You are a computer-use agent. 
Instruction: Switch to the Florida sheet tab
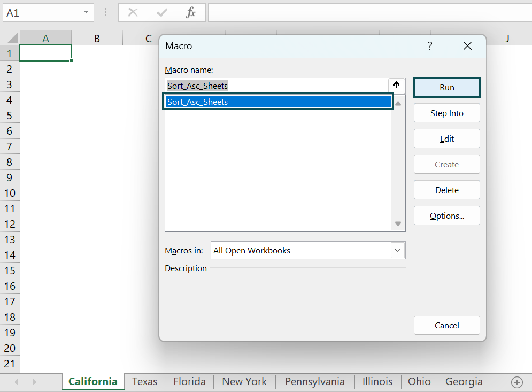point(189,381)
